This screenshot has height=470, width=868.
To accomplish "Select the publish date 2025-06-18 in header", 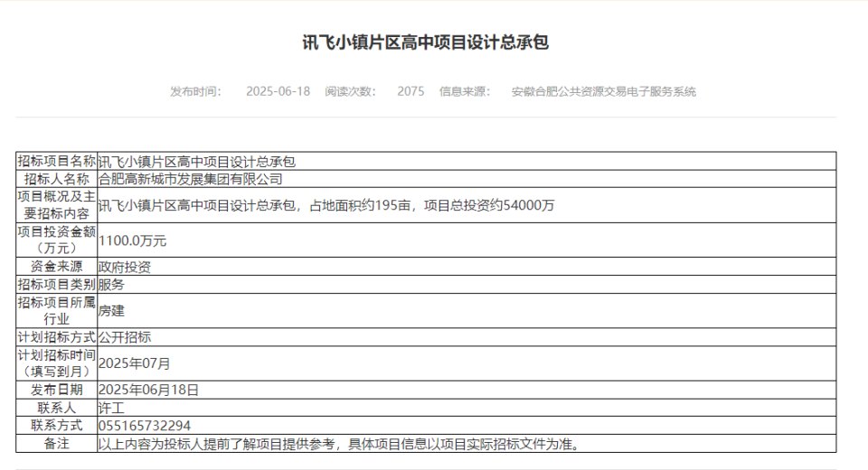I will pyautogui.click(x=278, y=91).
